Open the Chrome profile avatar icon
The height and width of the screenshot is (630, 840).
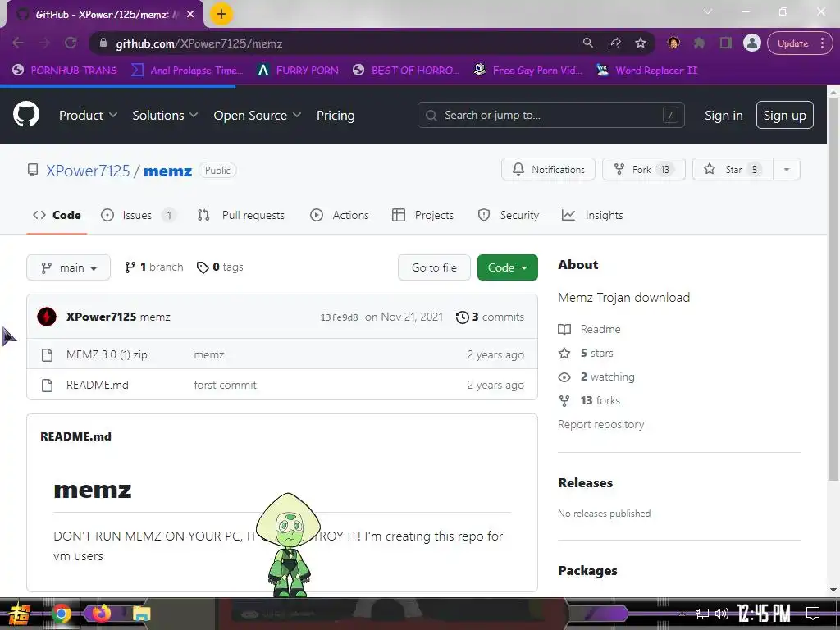(752, 43)
